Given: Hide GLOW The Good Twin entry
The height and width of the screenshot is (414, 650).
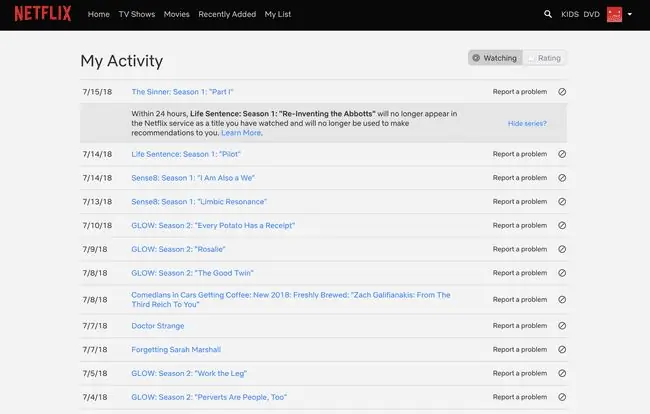Looking at the screenshot, I should pyautogui.click(x=562, y=273).
